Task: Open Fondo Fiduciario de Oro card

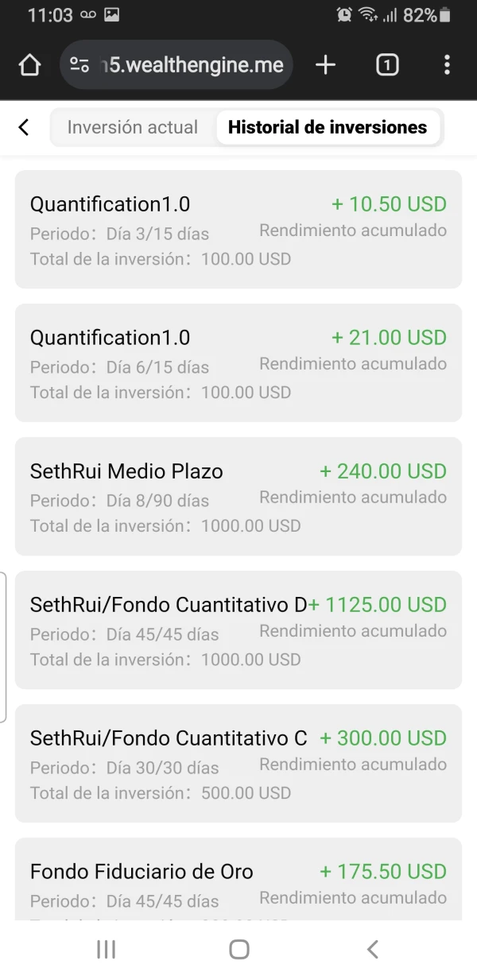Action: click(238, 882)
